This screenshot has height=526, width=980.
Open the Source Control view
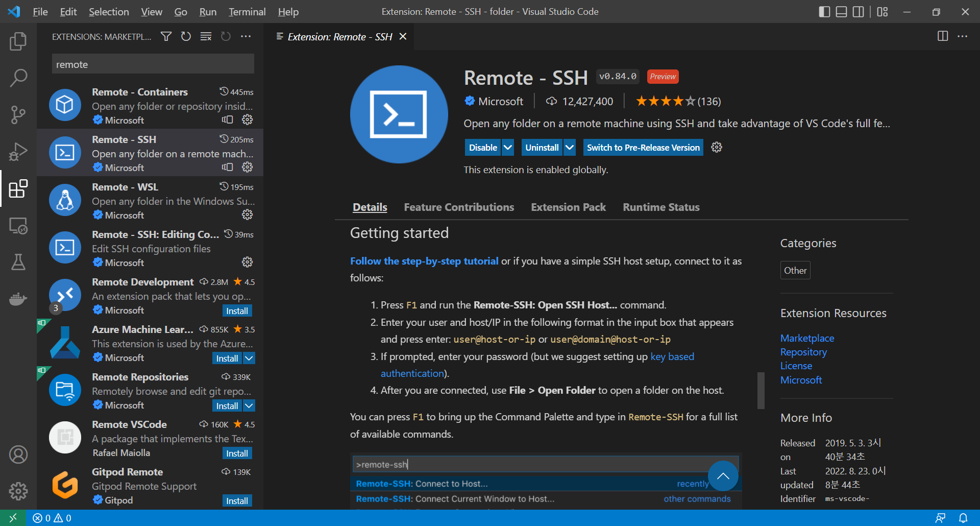[x=18, y=115]
